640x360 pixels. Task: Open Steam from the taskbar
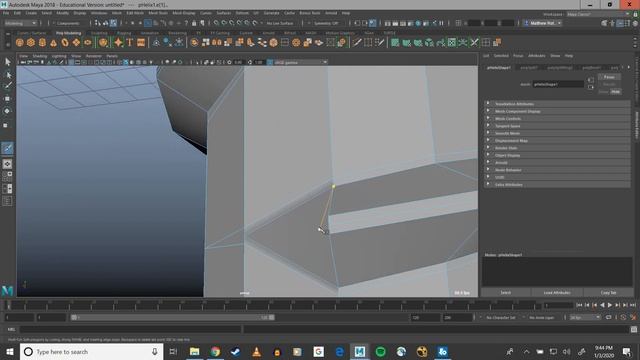coord(236,351)
